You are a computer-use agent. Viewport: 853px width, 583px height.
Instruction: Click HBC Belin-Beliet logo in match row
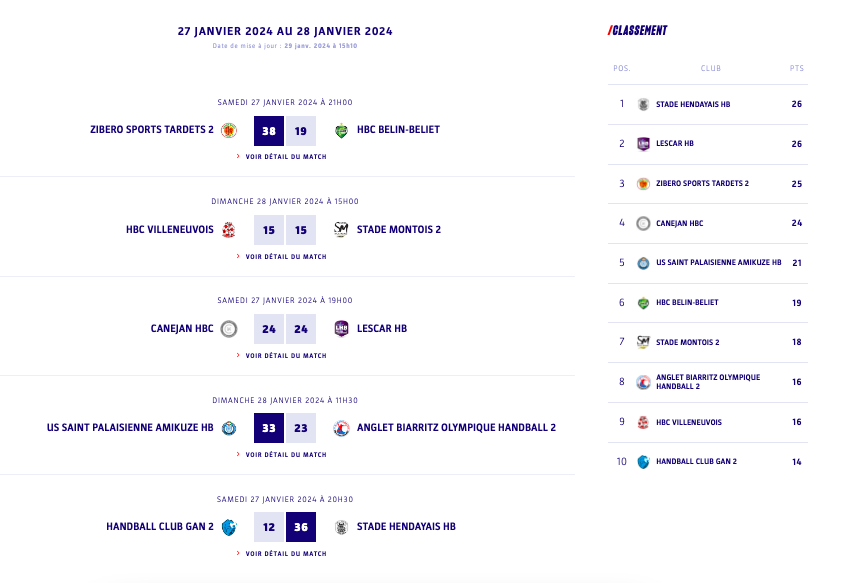pyautogui.click(x=341, y=130)
